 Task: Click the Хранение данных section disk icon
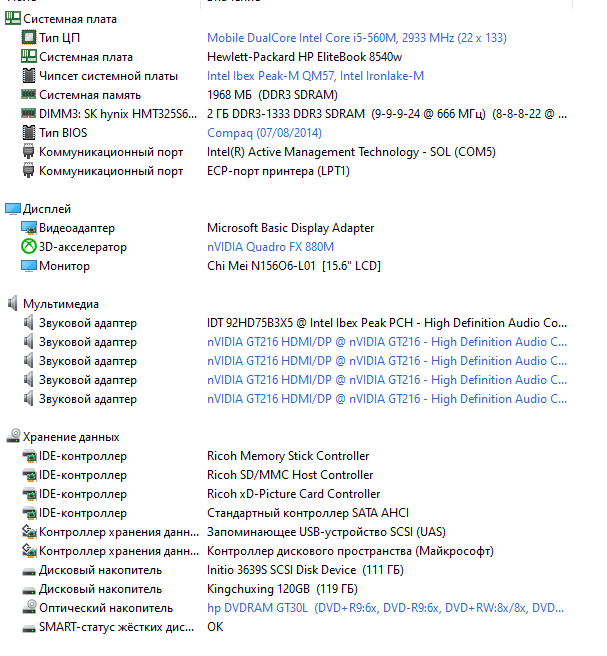click(13, 436)
